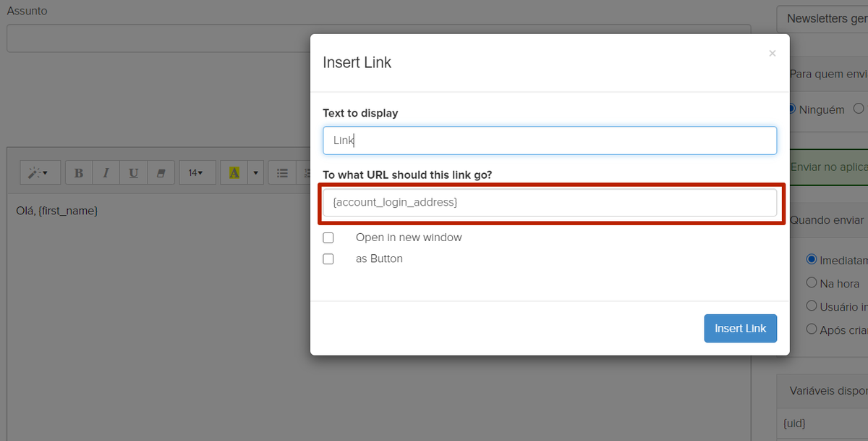This screenshot has height=441, width=868.
Task: Click the Insert Link button
Action: tap(741, 328)
